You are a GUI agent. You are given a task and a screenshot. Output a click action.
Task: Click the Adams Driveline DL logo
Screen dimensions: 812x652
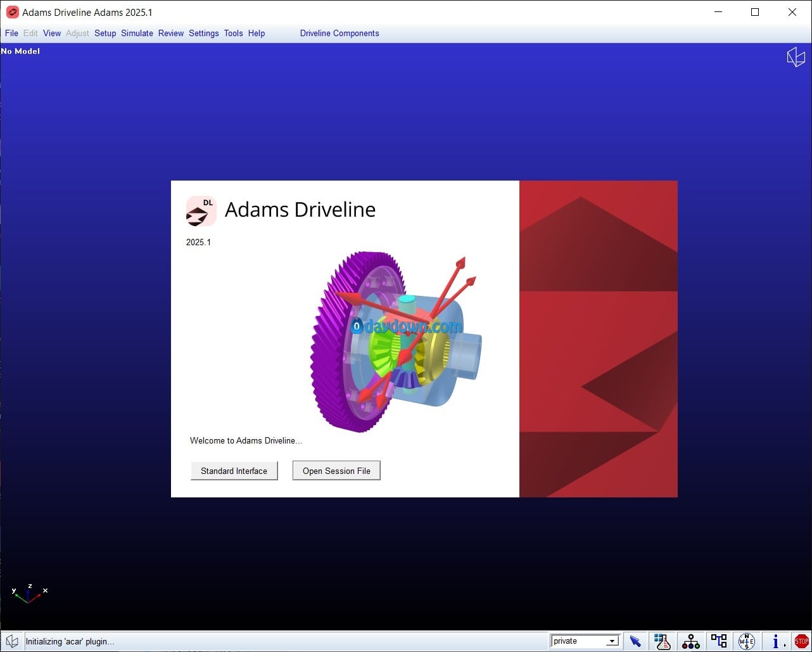(x=201, y=211)
